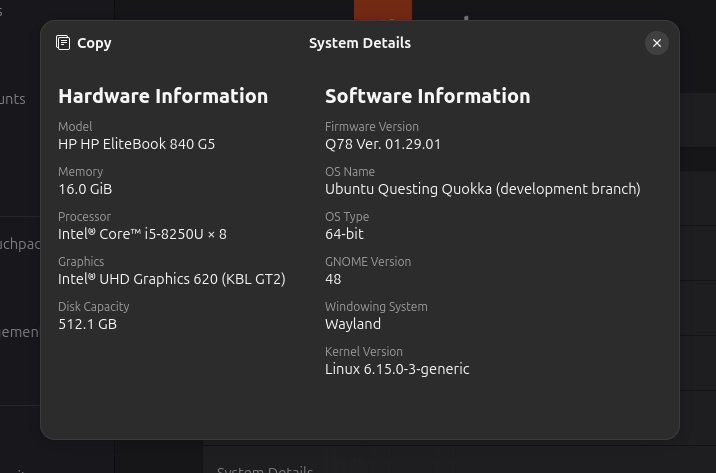Click the Hardware Information heading
Screen dimensions: 716x473
163,96
